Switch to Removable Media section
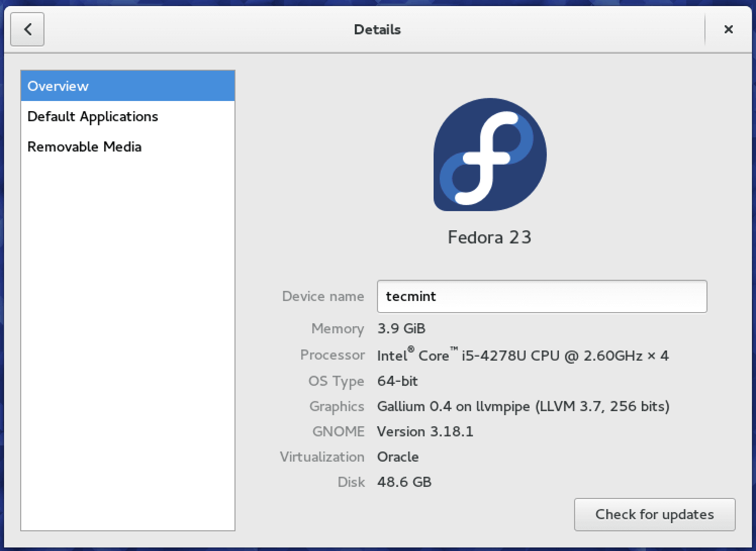756x551 pixels. [x=84, y=146]
